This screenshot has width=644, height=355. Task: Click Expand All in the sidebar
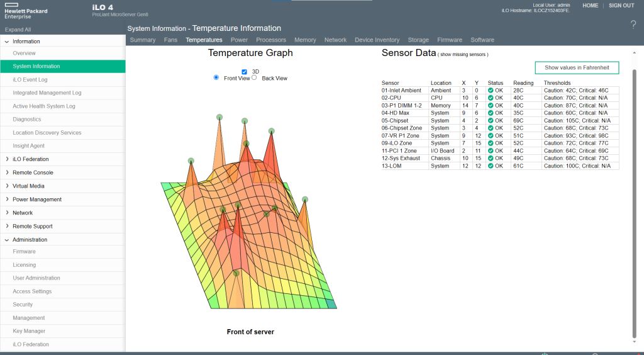coord(18,30)
